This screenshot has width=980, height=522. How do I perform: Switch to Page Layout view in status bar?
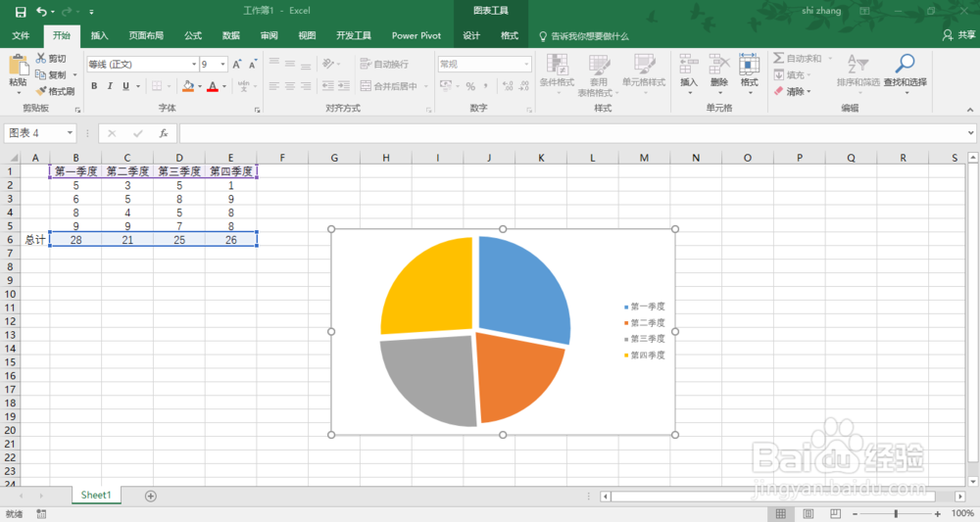pyautogui.click(x=808, y=513)
